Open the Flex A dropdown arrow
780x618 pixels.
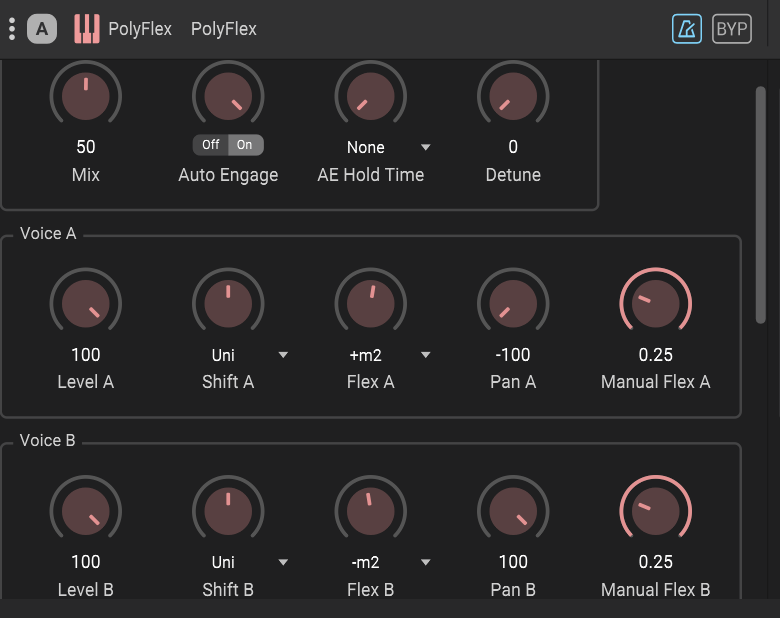(425, 355)
